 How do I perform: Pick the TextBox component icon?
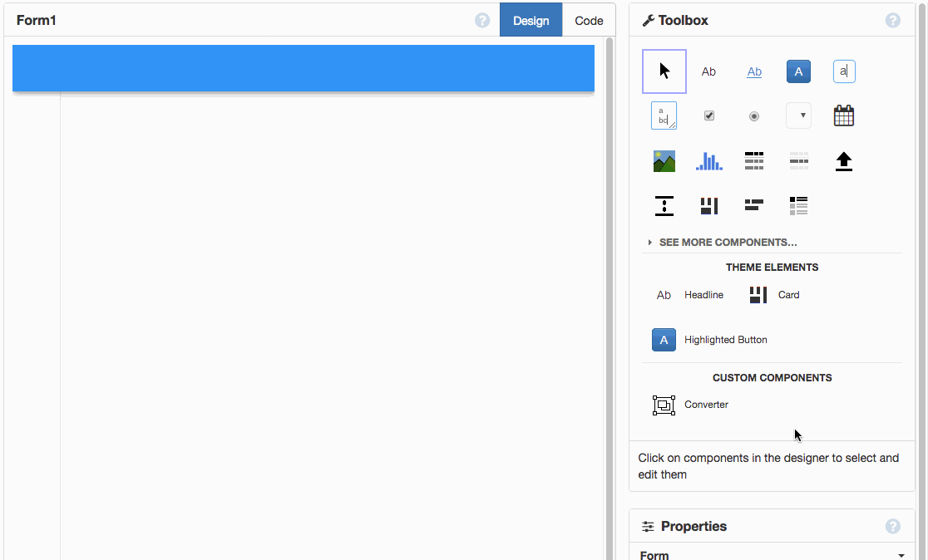(x=844, y=71)
